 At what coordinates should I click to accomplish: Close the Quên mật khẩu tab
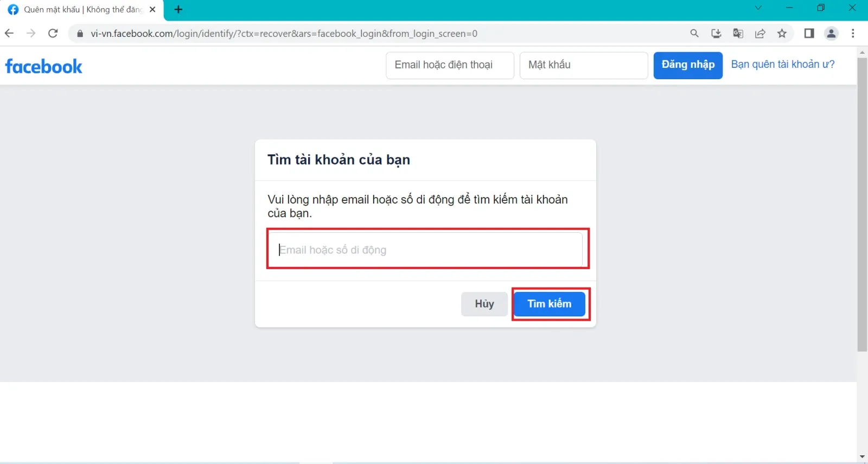tap(152, 9)
